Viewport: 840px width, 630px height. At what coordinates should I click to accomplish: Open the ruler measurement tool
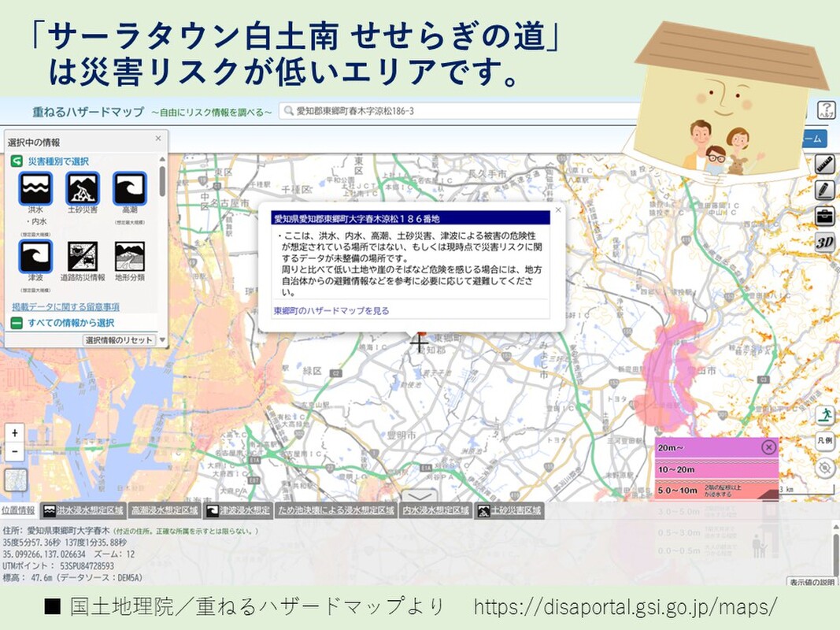pos(824,165)
